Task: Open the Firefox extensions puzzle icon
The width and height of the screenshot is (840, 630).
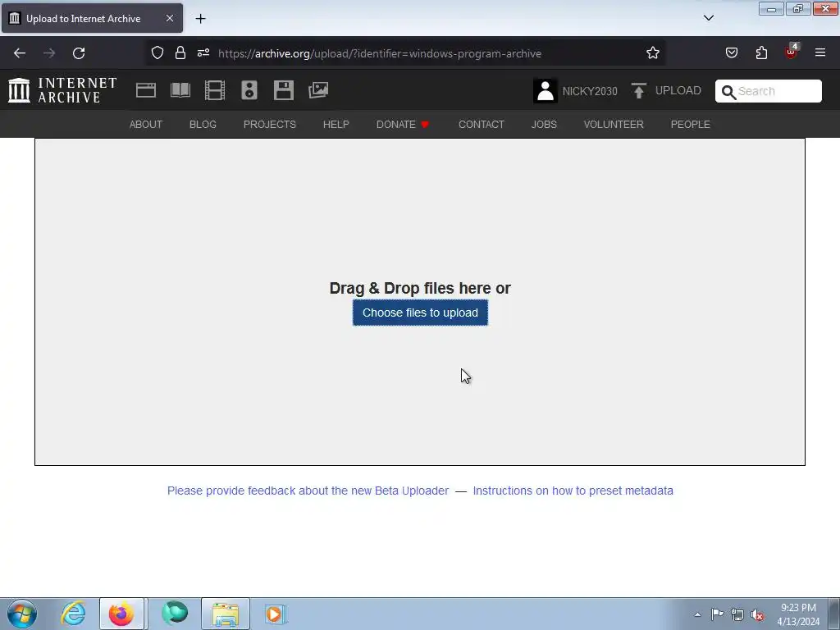Action: [x=761, y=53]
